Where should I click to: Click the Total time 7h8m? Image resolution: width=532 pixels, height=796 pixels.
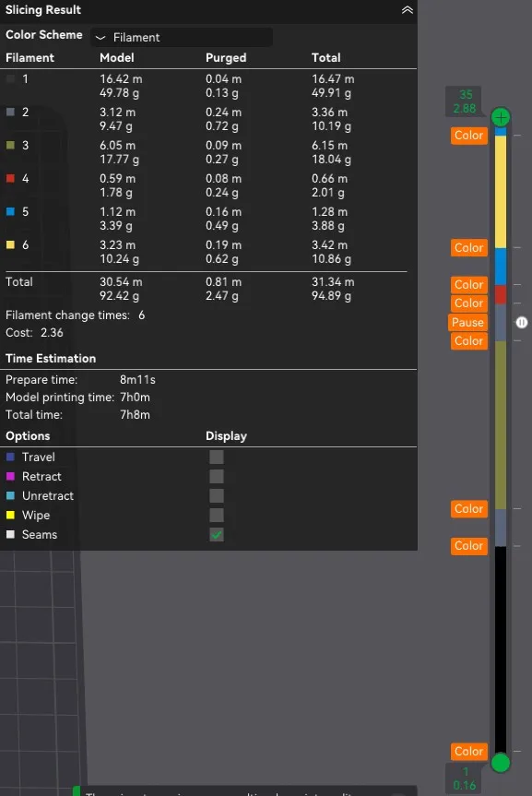pos(135,415)
